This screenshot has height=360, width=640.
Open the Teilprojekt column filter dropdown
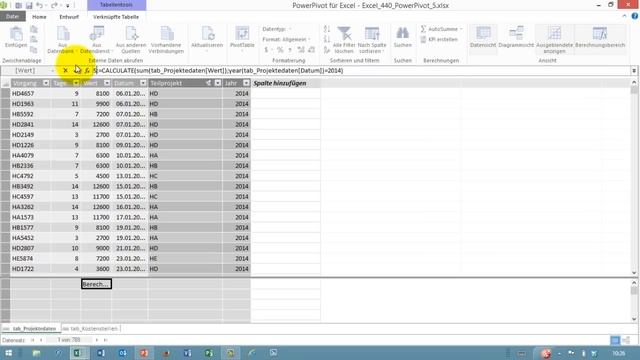[218, 83]
